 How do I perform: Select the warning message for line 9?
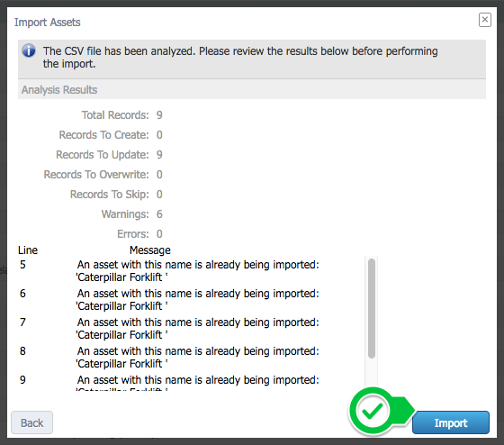[x=198, y=383]
